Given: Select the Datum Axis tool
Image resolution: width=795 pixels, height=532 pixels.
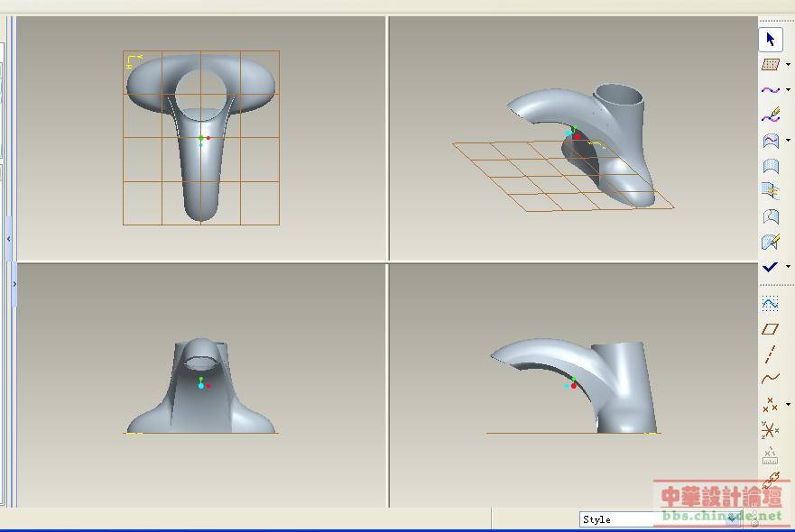Looking at the screenshot, I should [770, 354].
